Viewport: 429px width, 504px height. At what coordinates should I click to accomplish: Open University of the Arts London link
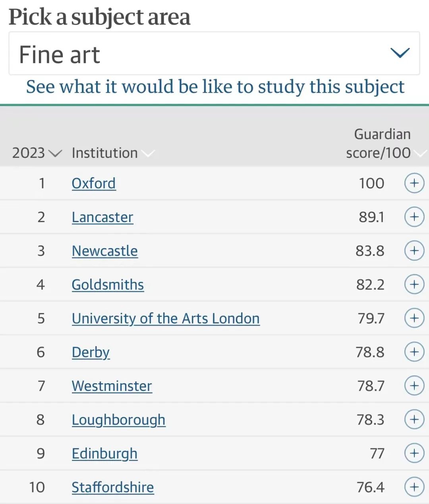click(166, 319)
